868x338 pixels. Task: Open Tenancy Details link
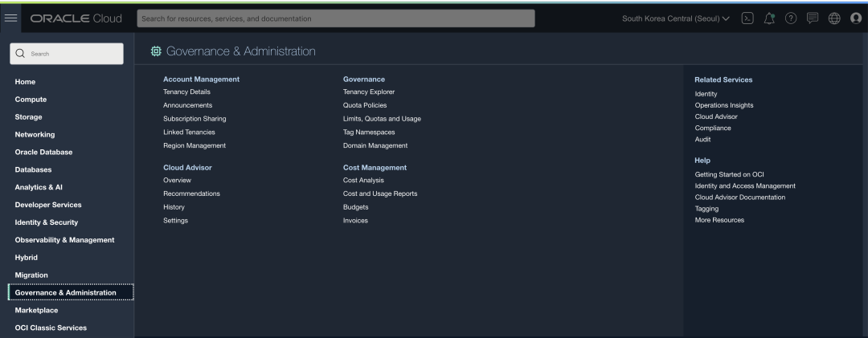tap(186, 92)
